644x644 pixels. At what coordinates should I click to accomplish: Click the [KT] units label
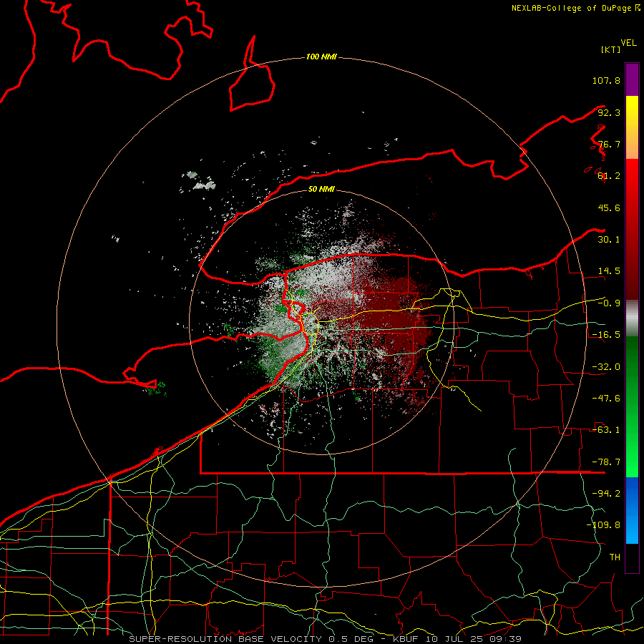610,49
